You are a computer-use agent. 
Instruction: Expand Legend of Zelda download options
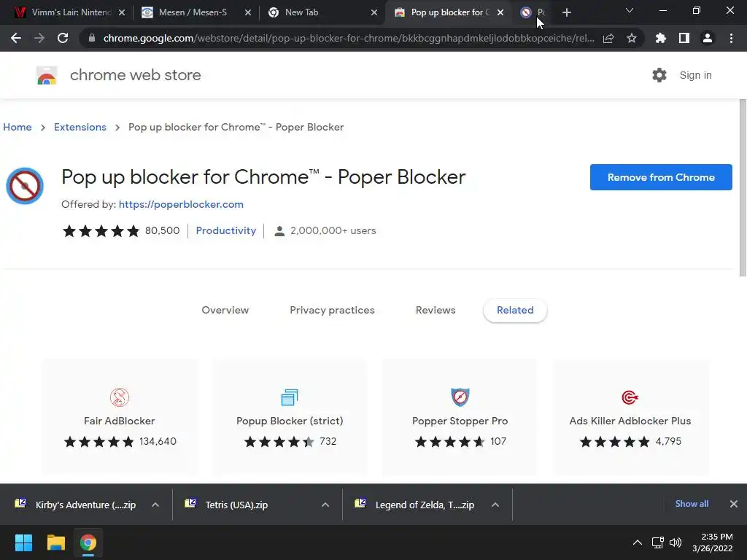click(x=495, y=505)
